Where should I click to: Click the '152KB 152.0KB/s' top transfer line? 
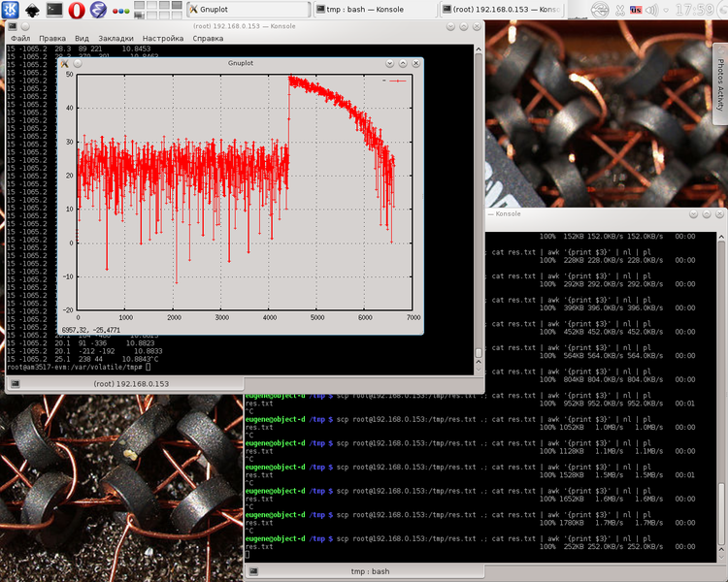coord(617,237)
